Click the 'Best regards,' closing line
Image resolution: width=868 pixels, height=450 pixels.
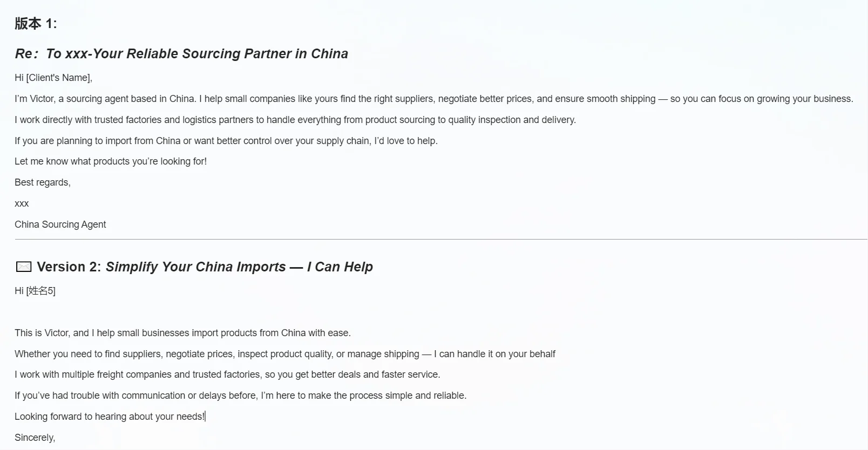[x=43, y=182]
